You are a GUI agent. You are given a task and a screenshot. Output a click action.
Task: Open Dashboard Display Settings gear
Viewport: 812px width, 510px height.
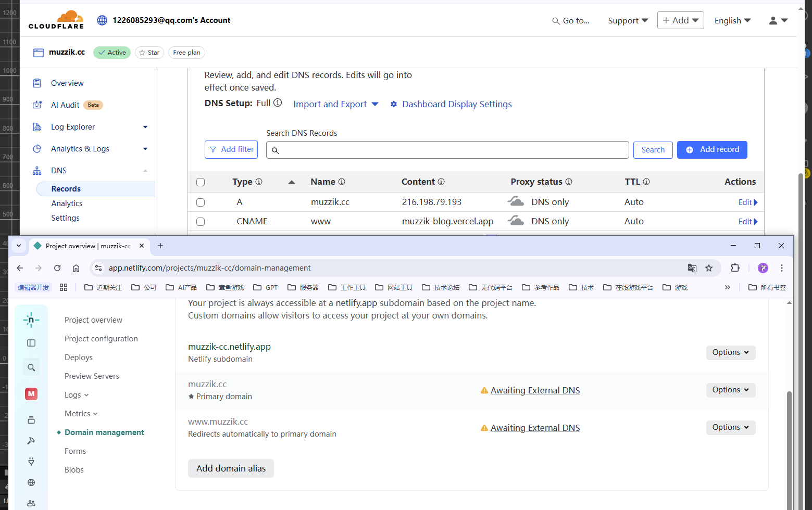click(x=394, y=104)
